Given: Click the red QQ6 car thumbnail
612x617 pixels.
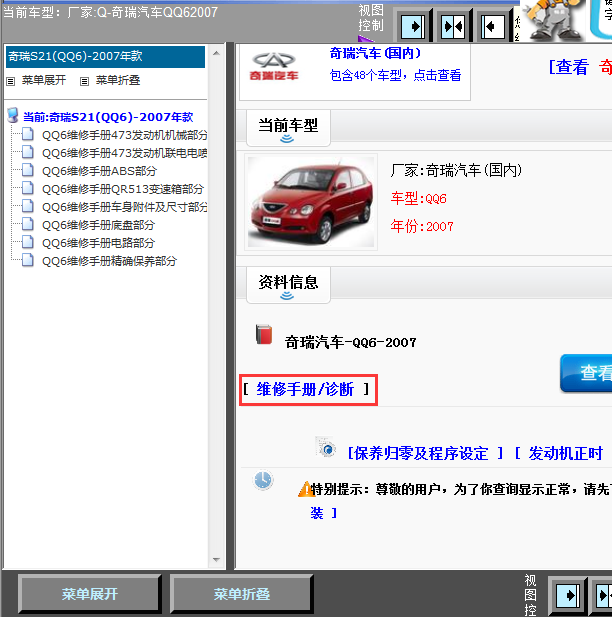Looking at the screenshot, I should point(311,202).
